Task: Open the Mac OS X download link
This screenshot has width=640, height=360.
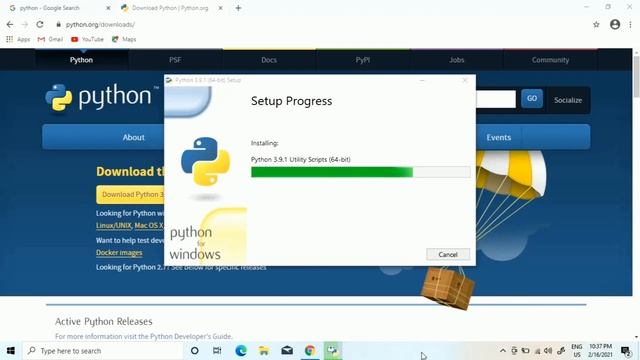Action: click(149, 225)
